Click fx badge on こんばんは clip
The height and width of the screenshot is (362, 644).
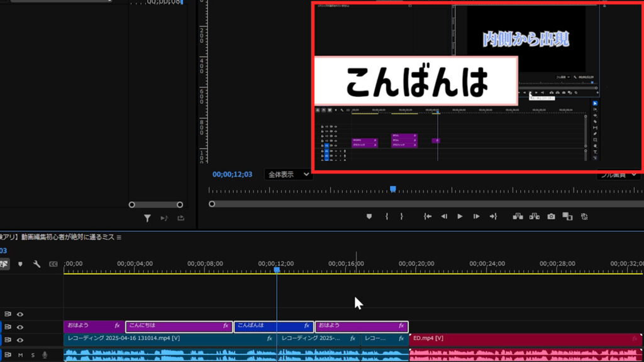[x=306, y=326]
